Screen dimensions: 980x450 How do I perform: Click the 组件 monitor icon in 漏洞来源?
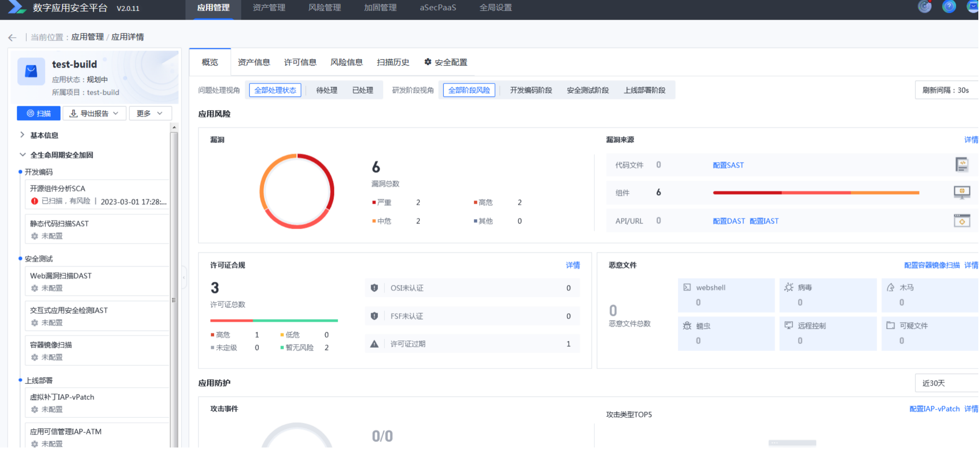(962, 192)
